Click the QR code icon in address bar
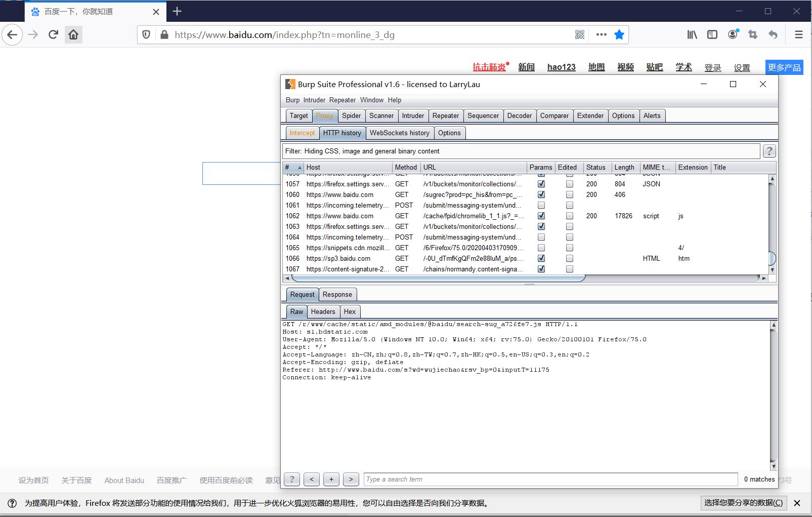This screenshot has height=517, width=812. pos(580,34)
